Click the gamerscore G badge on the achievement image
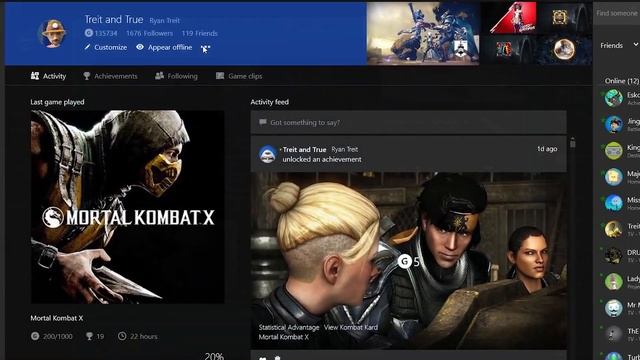The height and width of the screenshot is (360, 640). (404, 261)
